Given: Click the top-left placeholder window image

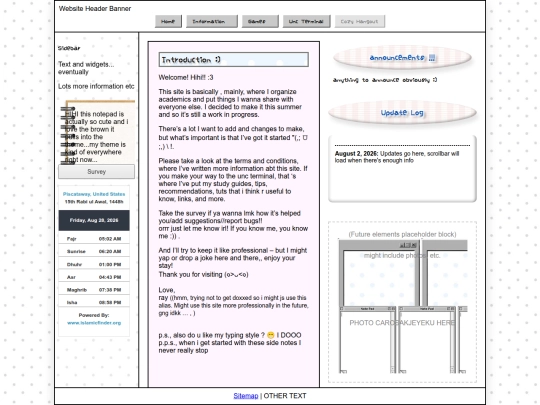Looking at the screenshot, I should [379, 273].
